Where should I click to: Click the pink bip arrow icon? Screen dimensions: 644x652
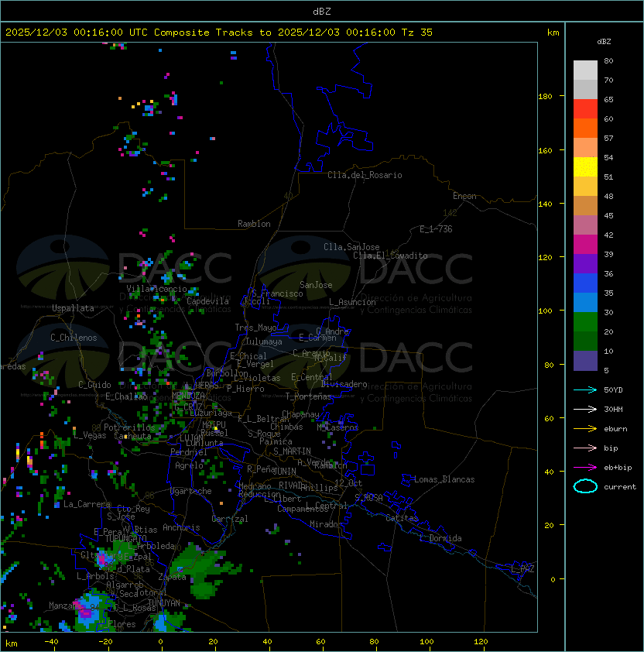click(x=585, y=448)
